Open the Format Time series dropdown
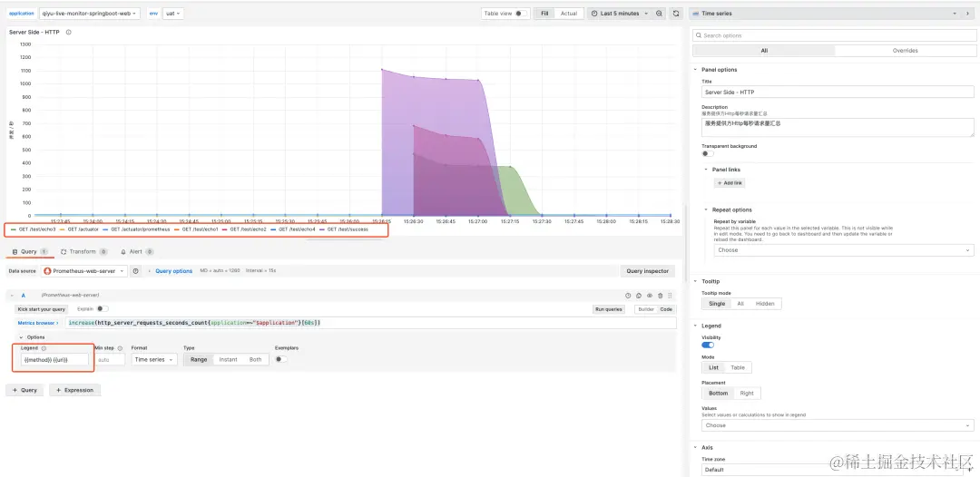Screen dimensions: 980x477 point(153,360)
